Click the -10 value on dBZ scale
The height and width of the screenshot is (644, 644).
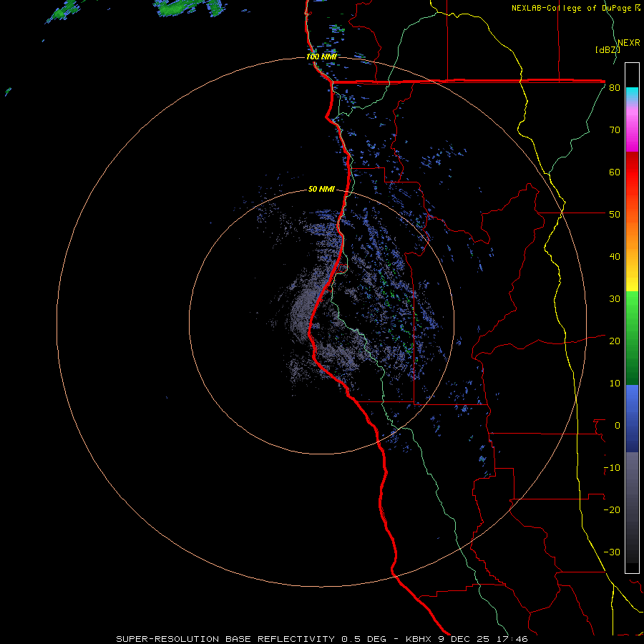tap(612, 468)
